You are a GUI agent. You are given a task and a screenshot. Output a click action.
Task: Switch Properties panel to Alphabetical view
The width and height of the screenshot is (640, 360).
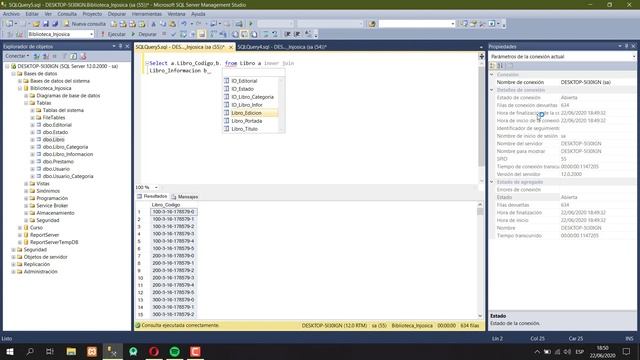(x=501, y=66)
